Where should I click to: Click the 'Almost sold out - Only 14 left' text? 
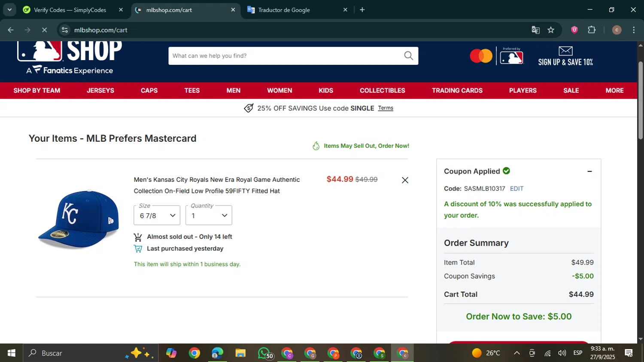[189, 237]
